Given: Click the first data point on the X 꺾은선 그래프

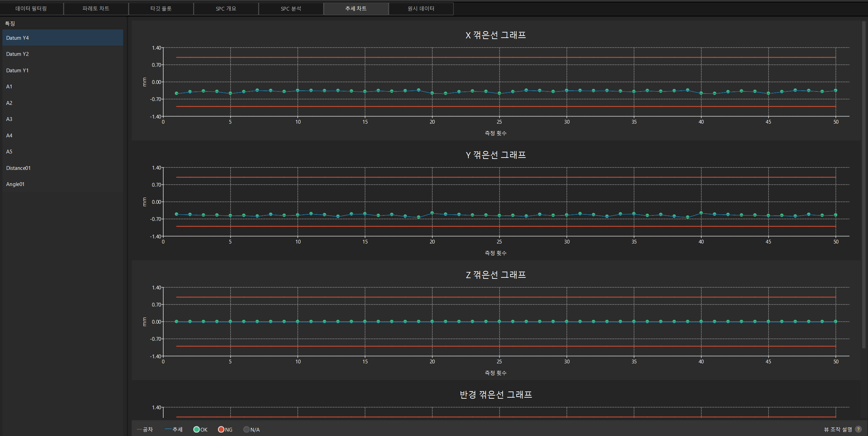Looking at the screenshot, I should [177, 93].
